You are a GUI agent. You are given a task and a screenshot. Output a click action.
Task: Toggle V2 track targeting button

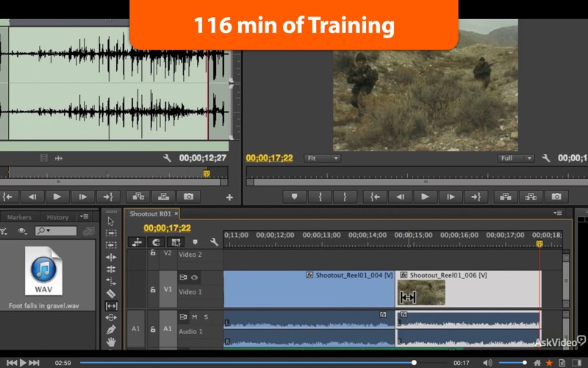coord(168,253)
